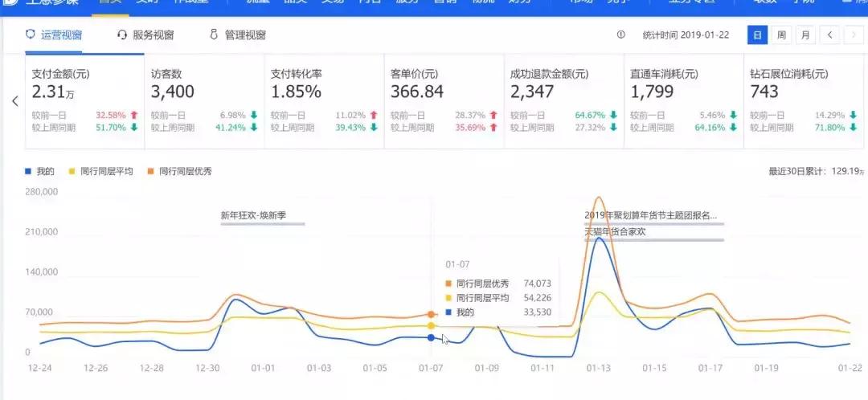Click the 2.31万 payment amount value
The image size is (868, 400).
[x=53, y=92]
